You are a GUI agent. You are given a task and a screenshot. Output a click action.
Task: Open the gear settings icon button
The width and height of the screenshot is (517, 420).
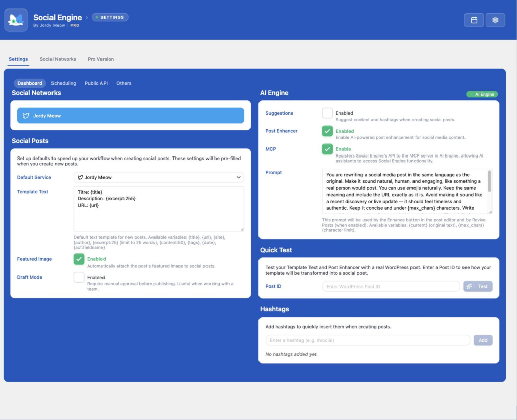pos(495,20)
